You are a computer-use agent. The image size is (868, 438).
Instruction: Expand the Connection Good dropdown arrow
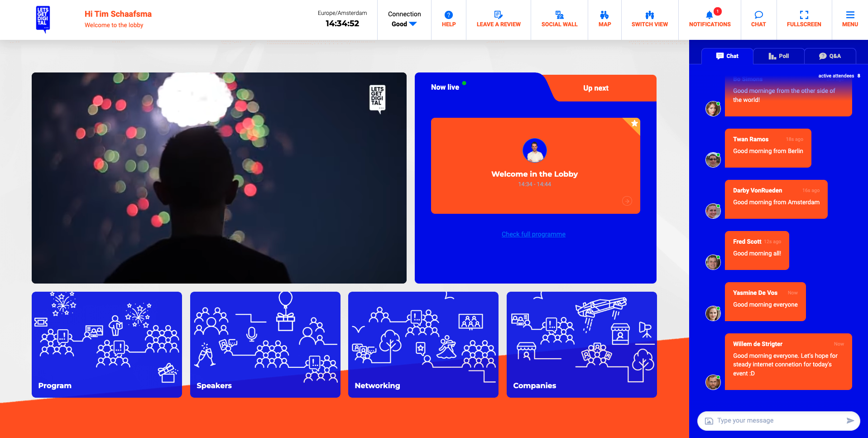(x=412, y=24)
